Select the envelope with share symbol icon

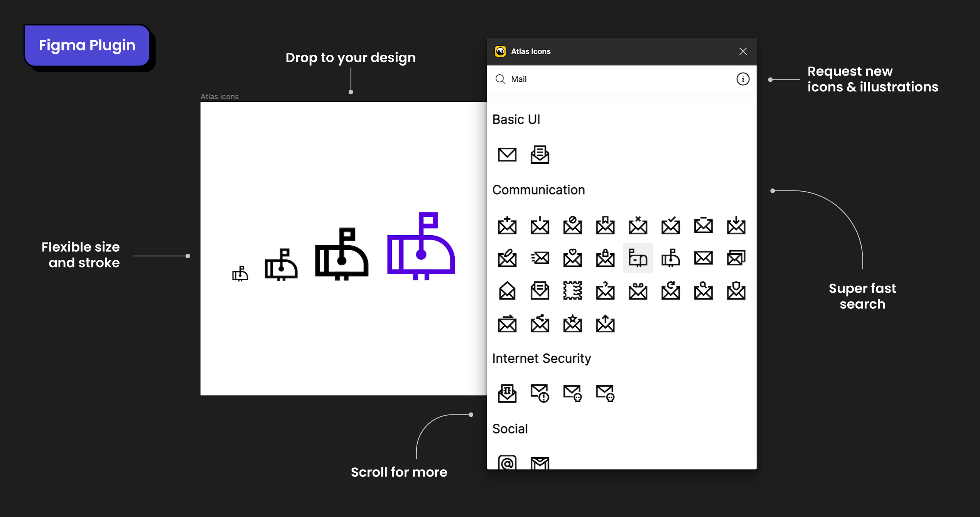pos(540,323)
